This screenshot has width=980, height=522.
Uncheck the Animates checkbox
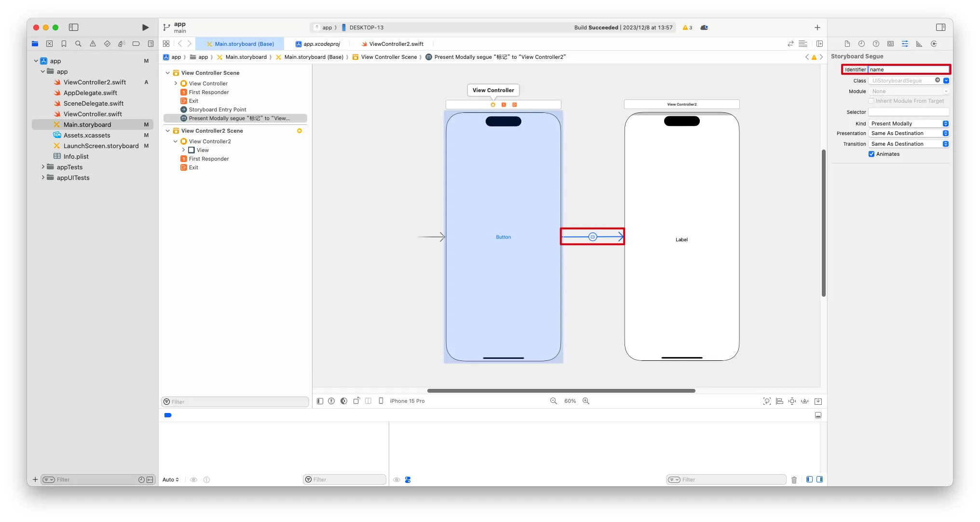click(x=871, y=154)
